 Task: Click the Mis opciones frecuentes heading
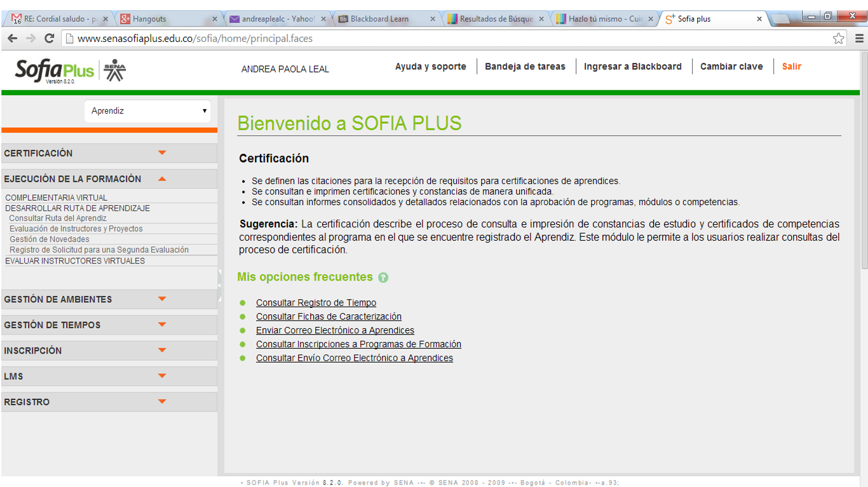coord(305,277)
